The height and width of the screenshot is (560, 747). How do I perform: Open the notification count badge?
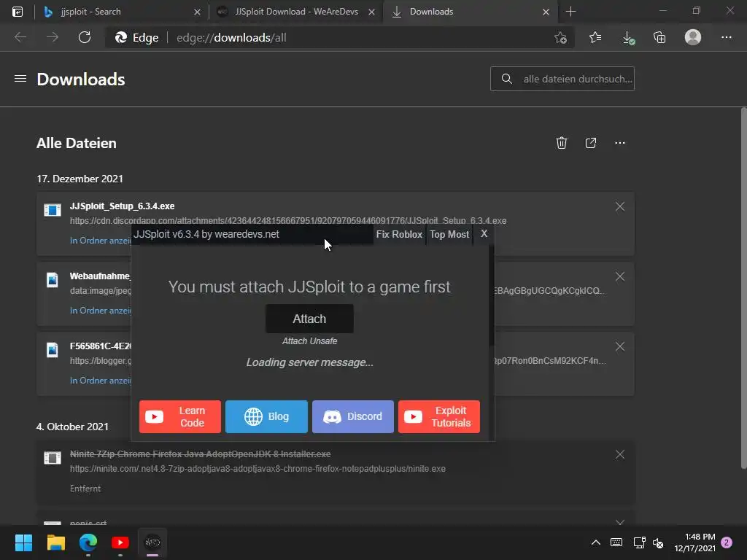[727, 542]
